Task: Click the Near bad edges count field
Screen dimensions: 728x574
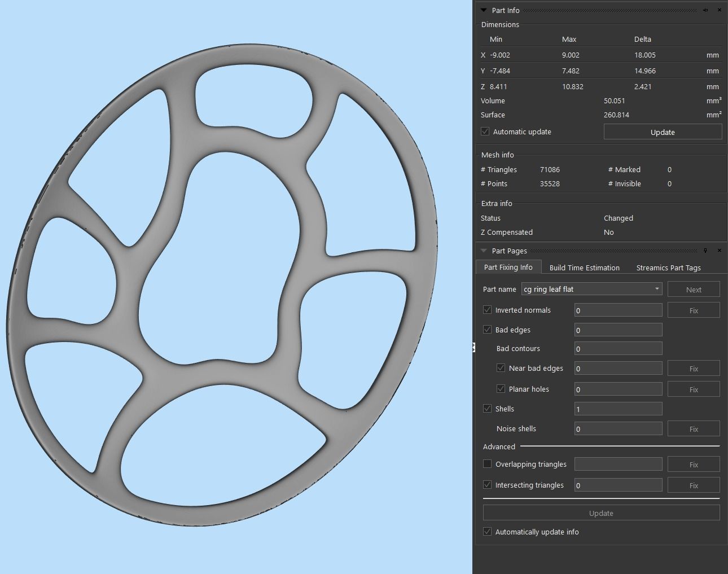Action: pos(618,368)
